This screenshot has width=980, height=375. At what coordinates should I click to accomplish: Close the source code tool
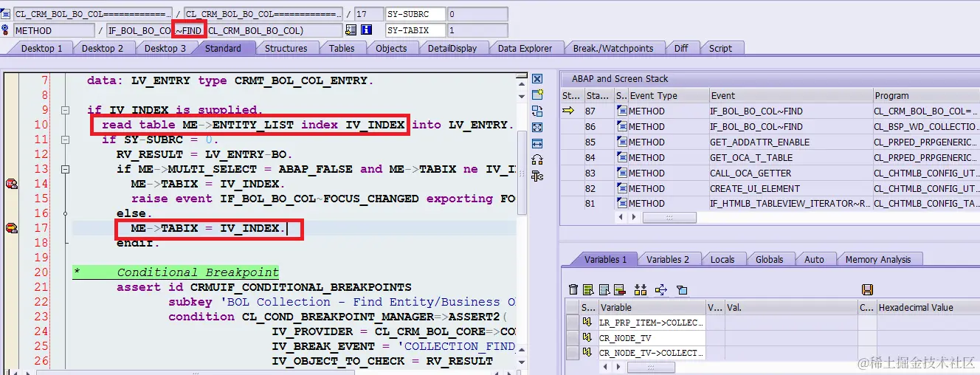(537, 79)
